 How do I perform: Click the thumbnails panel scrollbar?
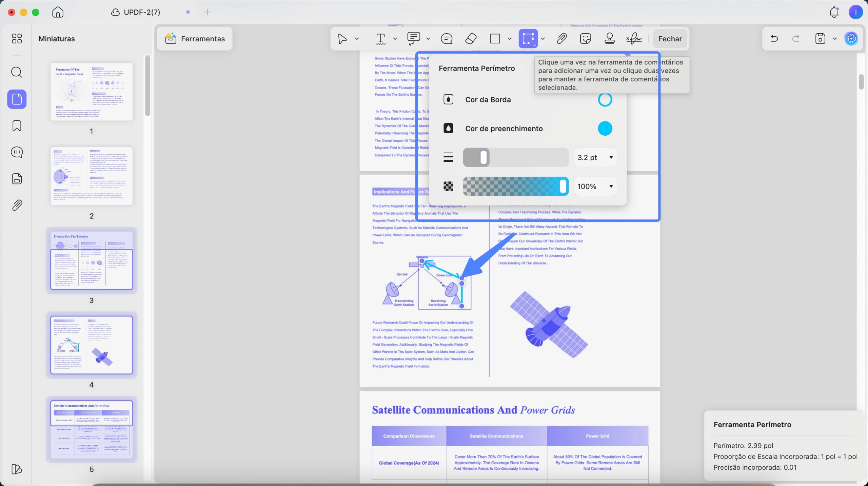147,85
